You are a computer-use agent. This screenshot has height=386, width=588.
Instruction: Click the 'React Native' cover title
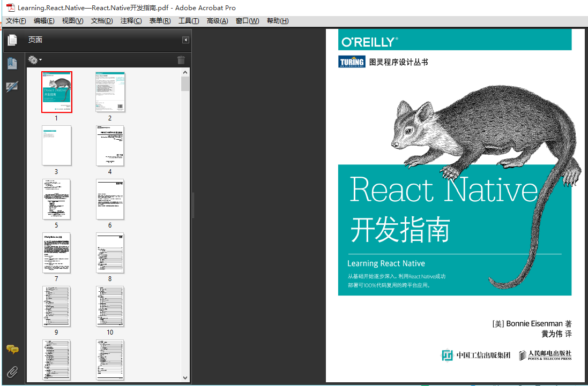pos(444,190)
